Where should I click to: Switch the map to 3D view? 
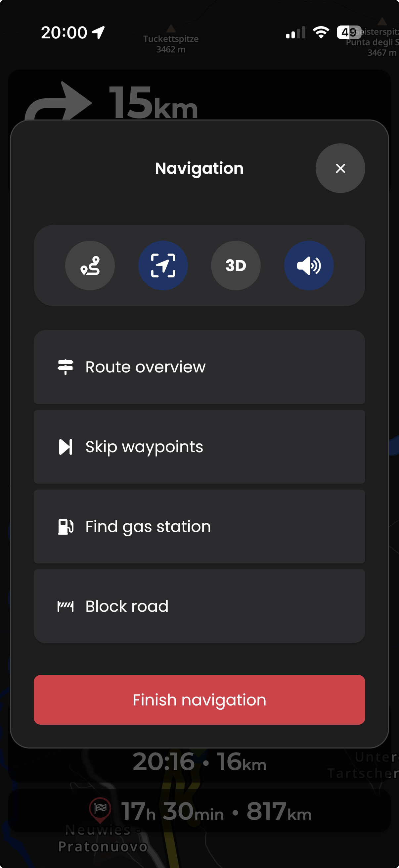[236, 265]
